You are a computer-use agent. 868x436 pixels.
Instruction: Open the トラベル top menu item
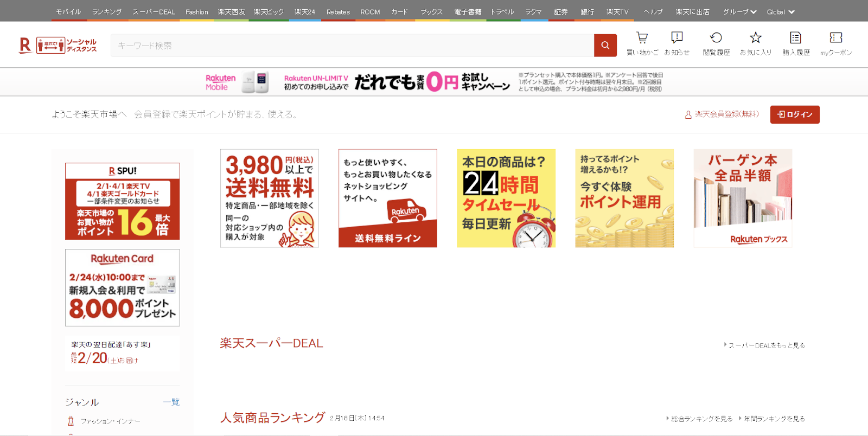click(502, 11)
